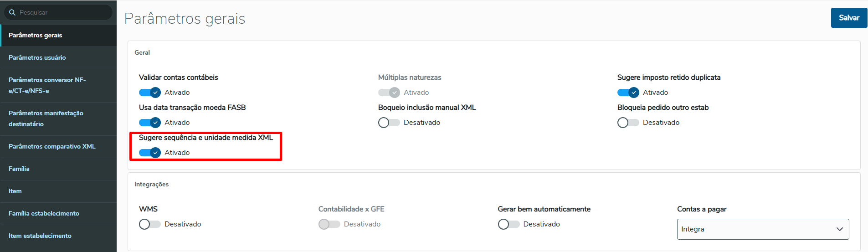The width and height of the screenshot is (868, 252).
Task: Turn off Usa data transação moeda FASB
Action: pos(150,123)
